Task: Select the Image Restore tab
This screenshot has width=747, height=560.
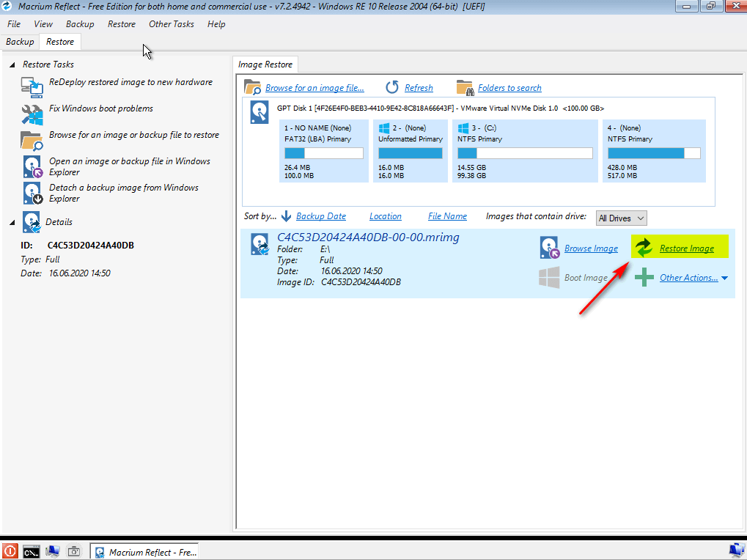Action: pos(265,65)
